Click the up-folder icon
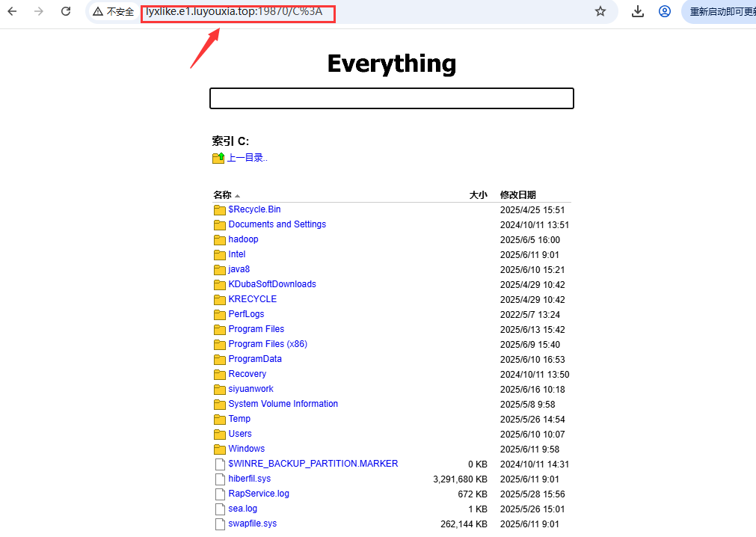The height and width of the screenshot is (537, 756). (218, 158)
